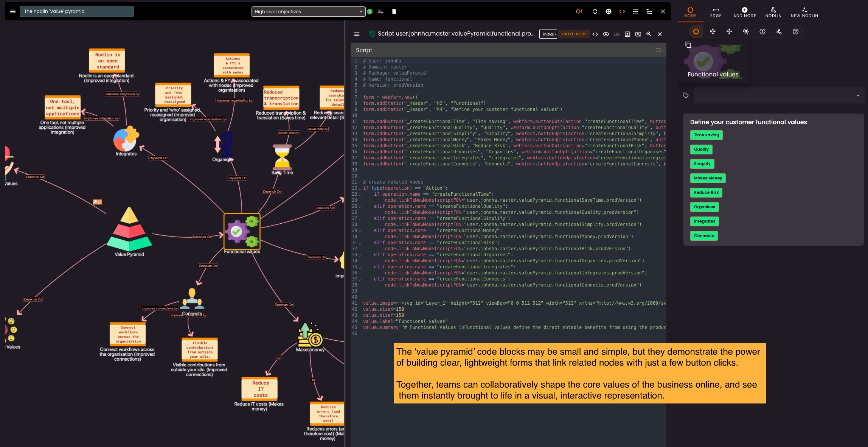The width and height of the screenshot is (868, 447).
Task: Click the running person action icon
Action: [745, 32]
